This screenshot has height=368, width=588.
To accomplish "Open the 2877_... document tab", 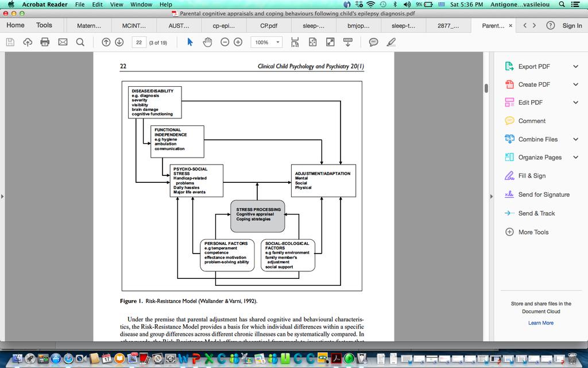I will [x=448, y=26].
